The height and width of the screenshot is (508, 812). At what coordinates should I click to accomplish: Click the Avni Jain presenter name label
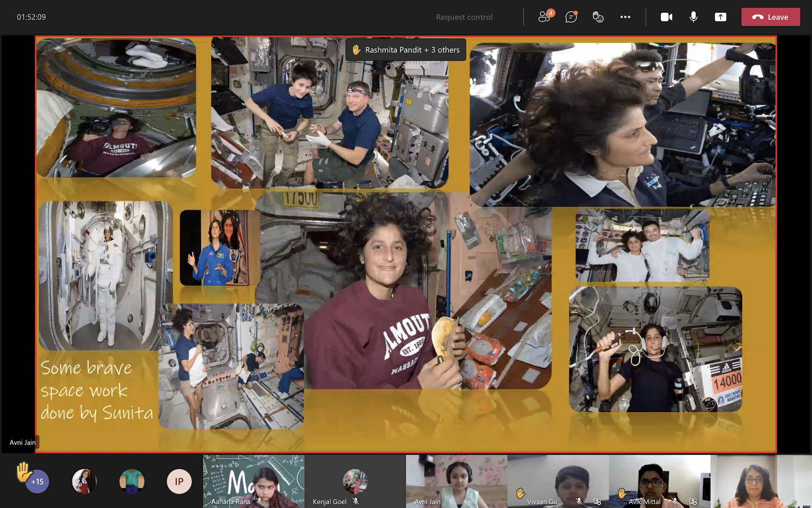(23, 442)
